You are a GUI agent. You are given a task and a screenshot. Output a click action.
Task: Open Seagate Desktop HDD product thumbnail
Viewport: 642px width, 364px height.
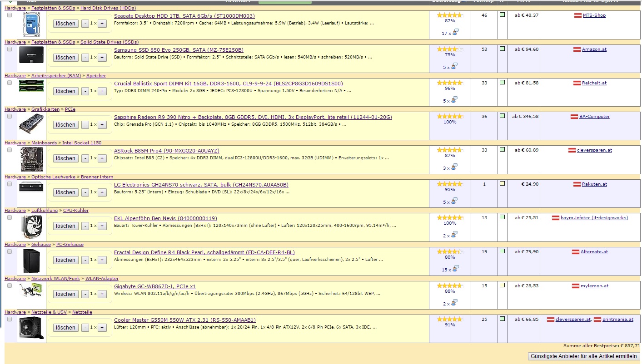[31, 24]
